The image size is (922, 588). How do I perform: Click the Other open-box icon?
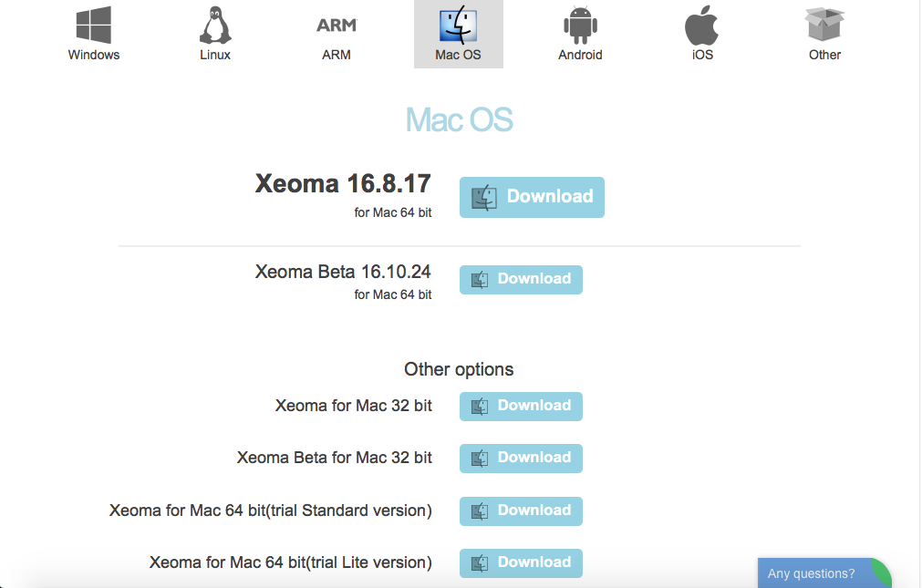click(x=824, y=24)
